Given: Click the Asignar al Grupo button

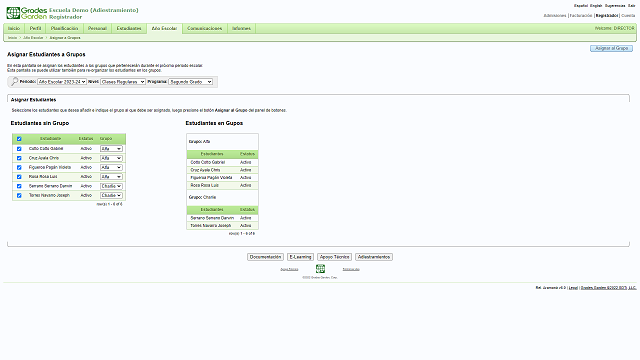Looking at the screenshot, I should (611, 49).
